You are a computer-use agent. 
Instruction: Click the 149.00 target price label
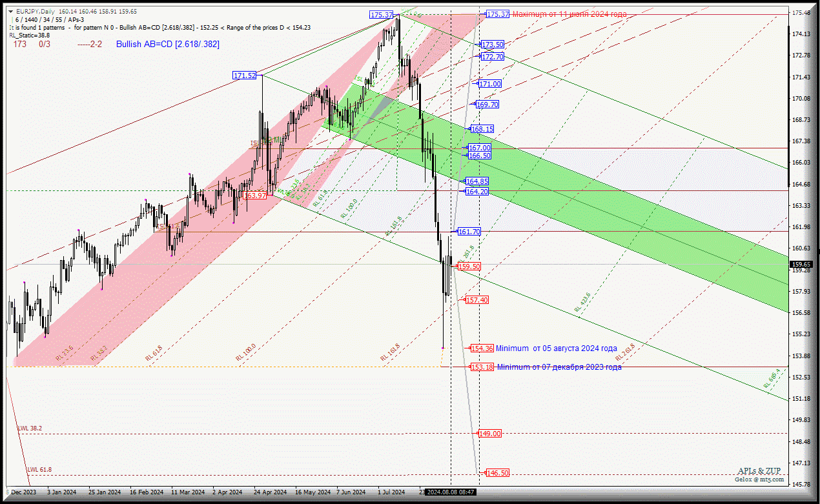490,434
